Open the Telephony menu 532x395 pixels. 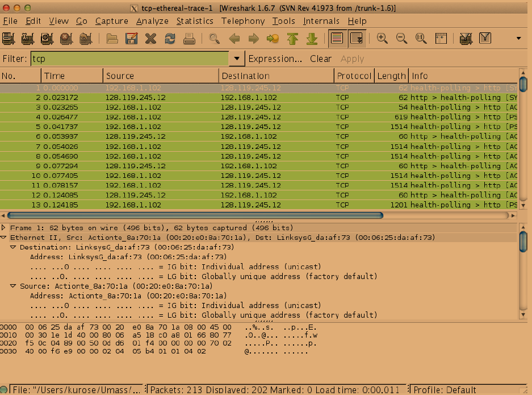243,21
